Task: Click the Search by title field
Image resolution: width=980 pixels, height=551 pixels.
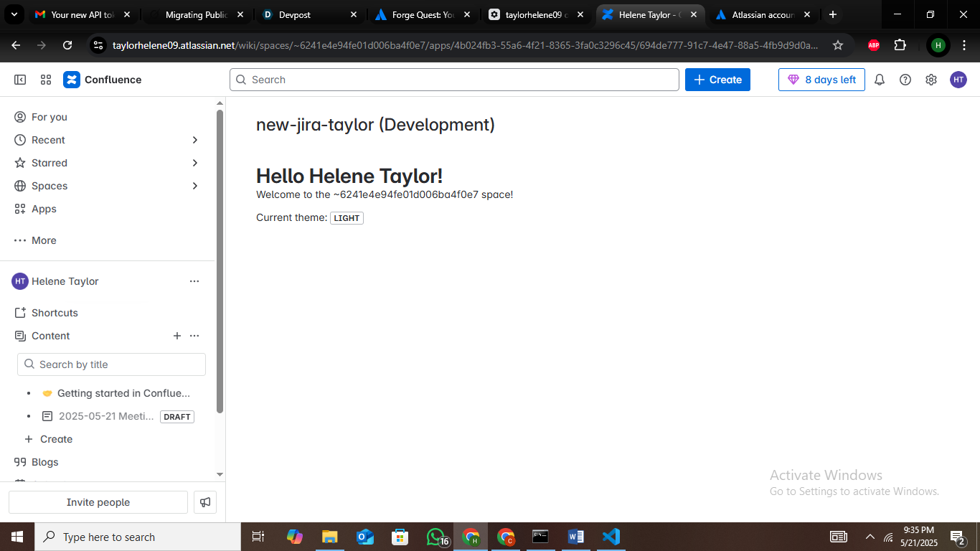Action: coord(111,364)
